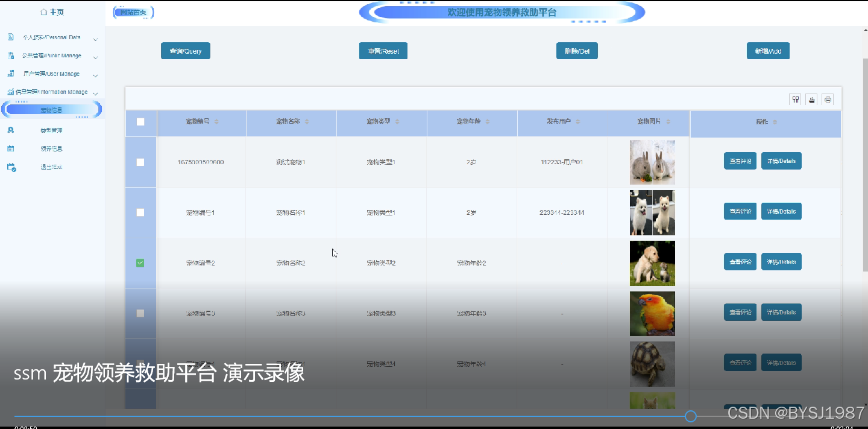Click the 退出/Exit sidebar item

tap(52, 167)
